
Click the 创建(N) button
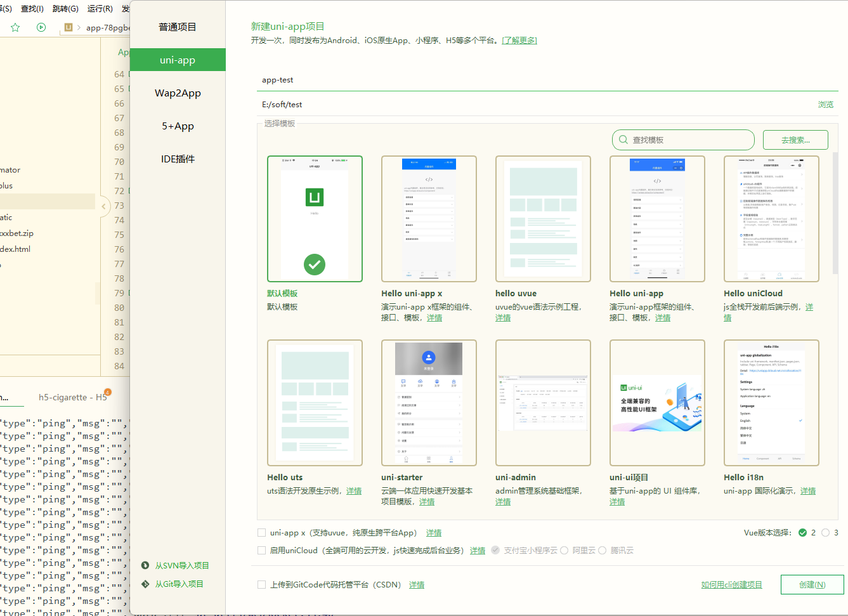point(812,584)
